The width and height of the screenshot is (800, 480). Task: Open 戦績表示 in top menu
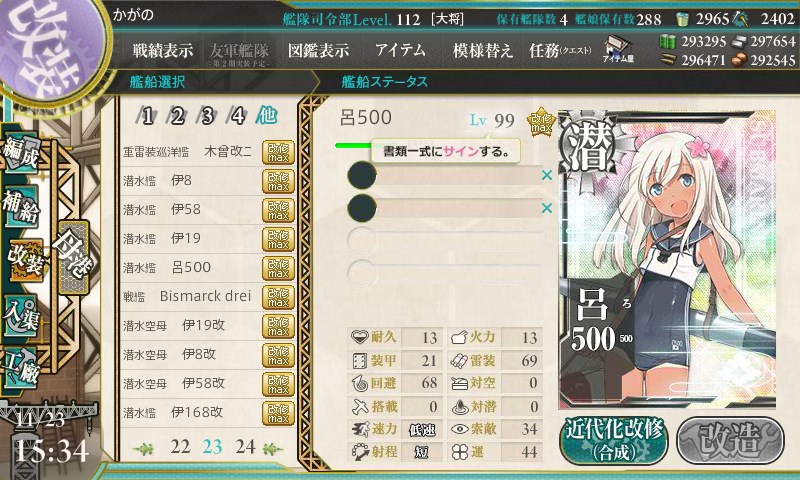[x=163, y=50]
